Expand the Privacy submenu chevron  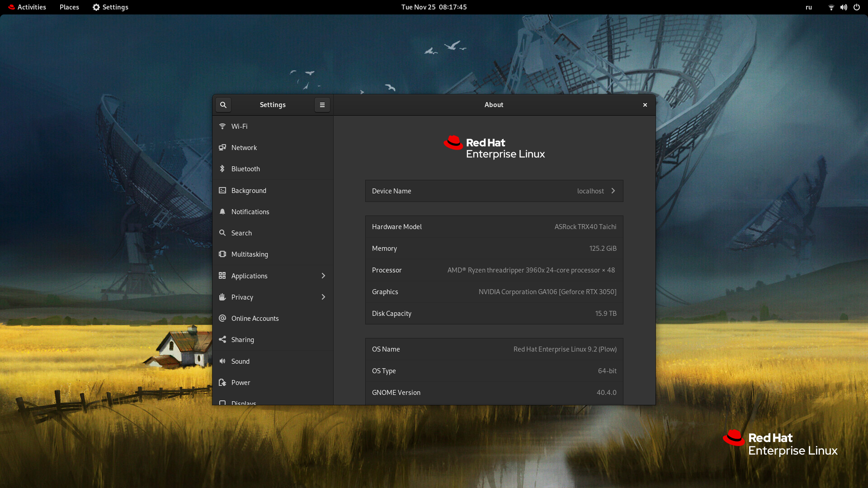(x=323, y=297)
